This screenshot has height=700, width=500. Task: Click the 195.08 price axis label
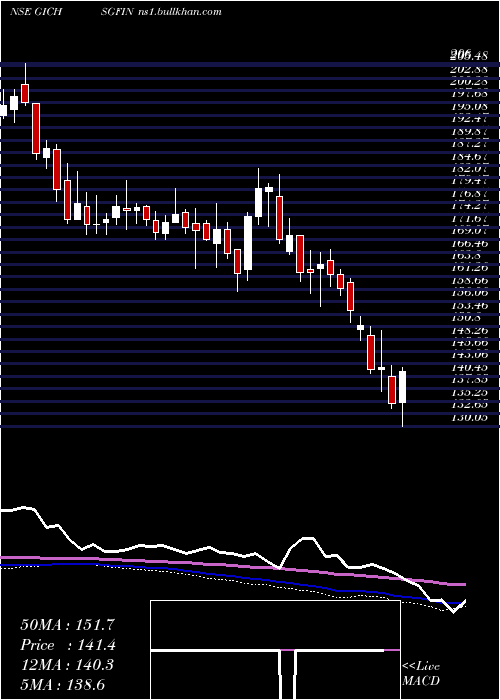tap(468, 107)
